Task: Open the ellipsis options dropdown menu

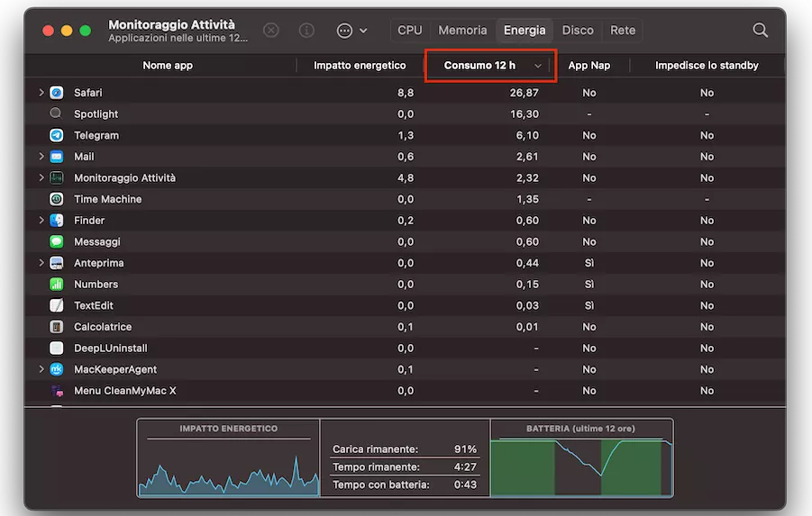Action: [351, 31]
